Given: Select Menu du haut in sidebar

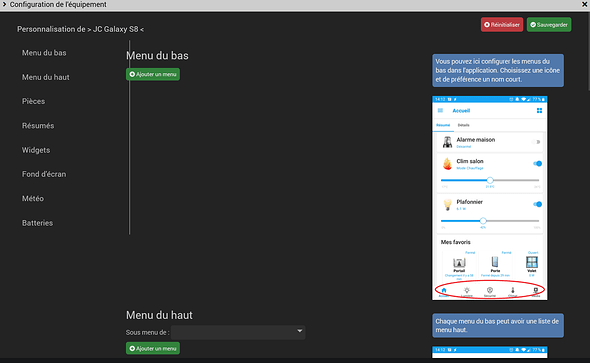Looking at the screenshot, I should click(46, 77).
